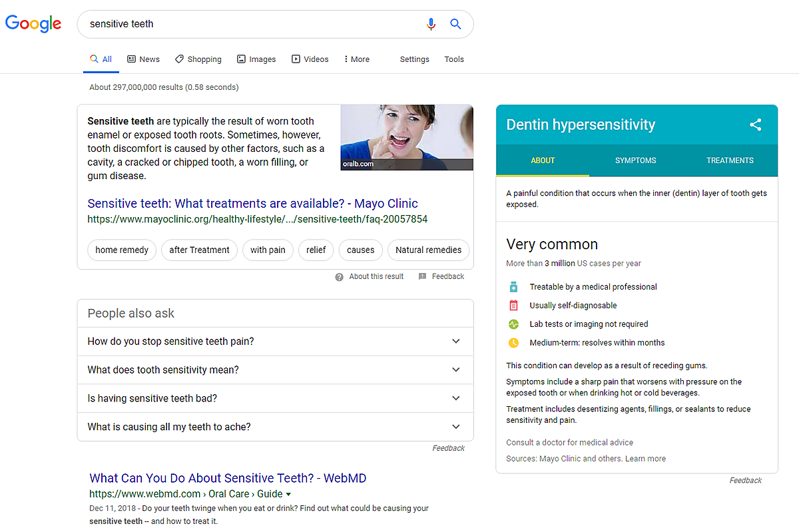
Task: Select the Treatments tab in knowledge panel
Action: click(x=730, y=160)
